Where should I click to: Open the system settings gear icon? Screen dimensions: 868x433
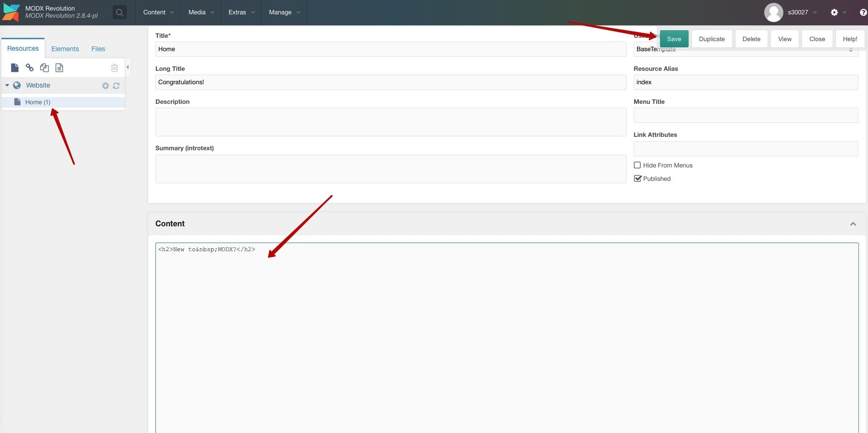point(834,12)
